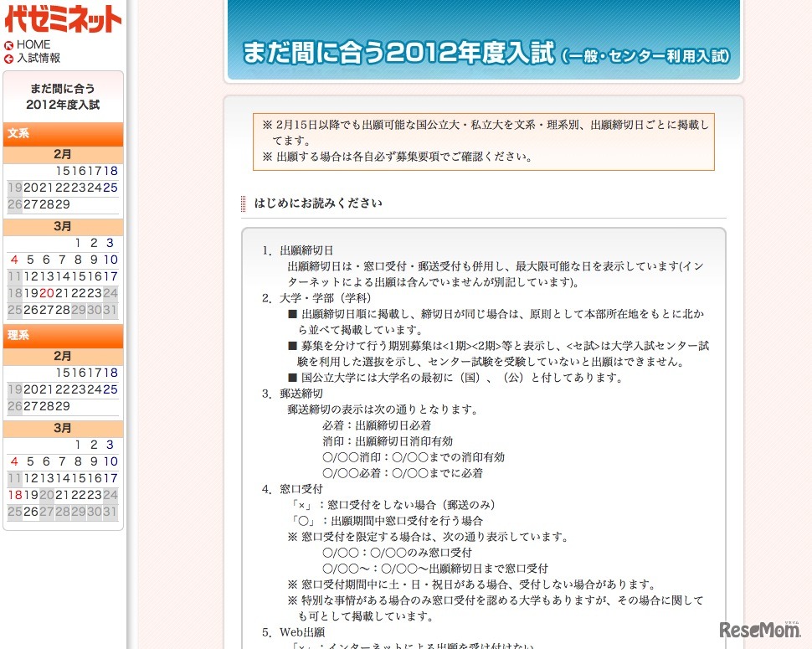
Task: Click the red arrow icon beside HOME
Action: point(10,44)
